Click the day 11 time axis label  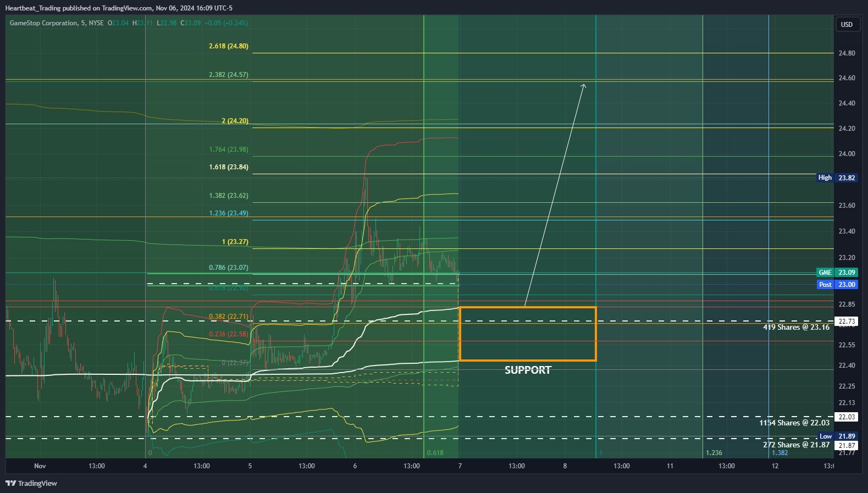tap(670, 466)
